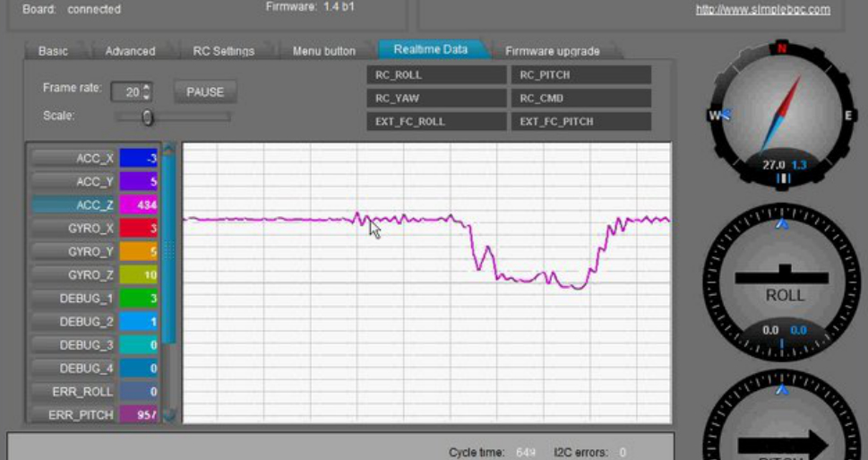The image size is (868, 460).
Task: Click the compass 27.0 heading readout
Action: click(773, 165)
